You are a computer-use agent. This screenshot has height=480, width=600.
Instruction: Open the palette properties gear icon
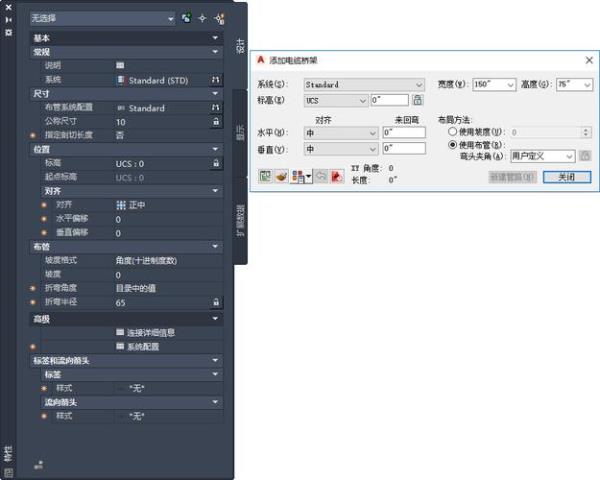8,32
